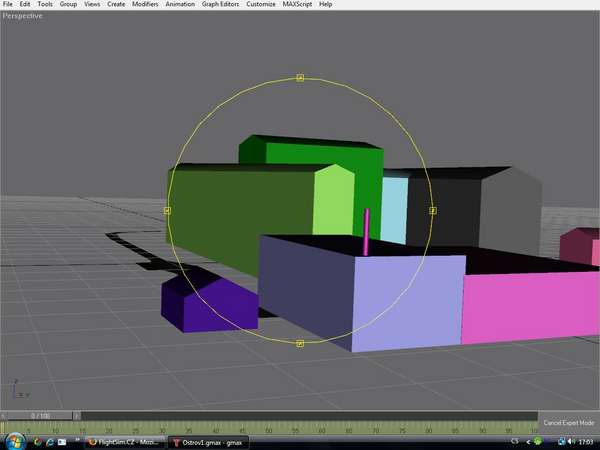Click the top handle of the arc rotate circle
This screenshot has width=600, height=450.
point(300,78)
